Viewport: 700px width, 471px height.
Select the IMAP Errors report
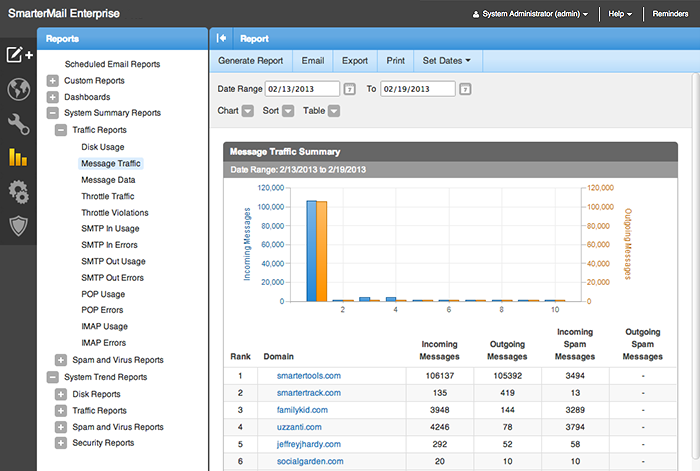point(104,343)
